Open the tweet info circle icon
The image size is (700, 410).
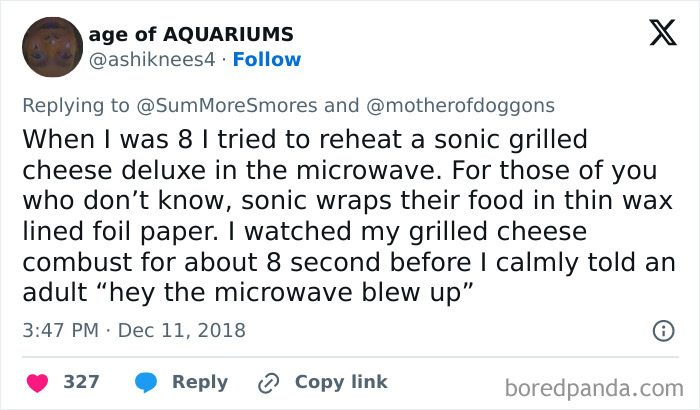pyautogui.click(x=662, y=330)
